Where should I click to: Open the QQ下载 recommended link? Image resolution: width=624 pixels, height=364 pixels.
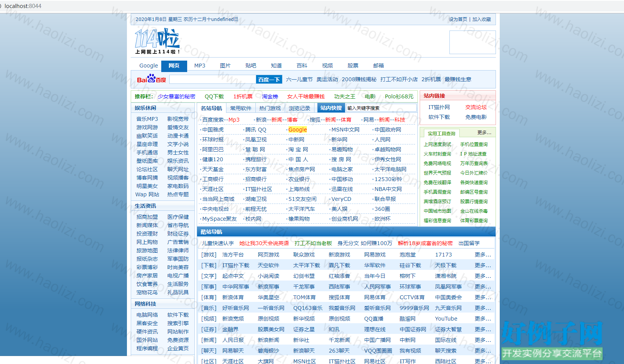pos(214,96)
